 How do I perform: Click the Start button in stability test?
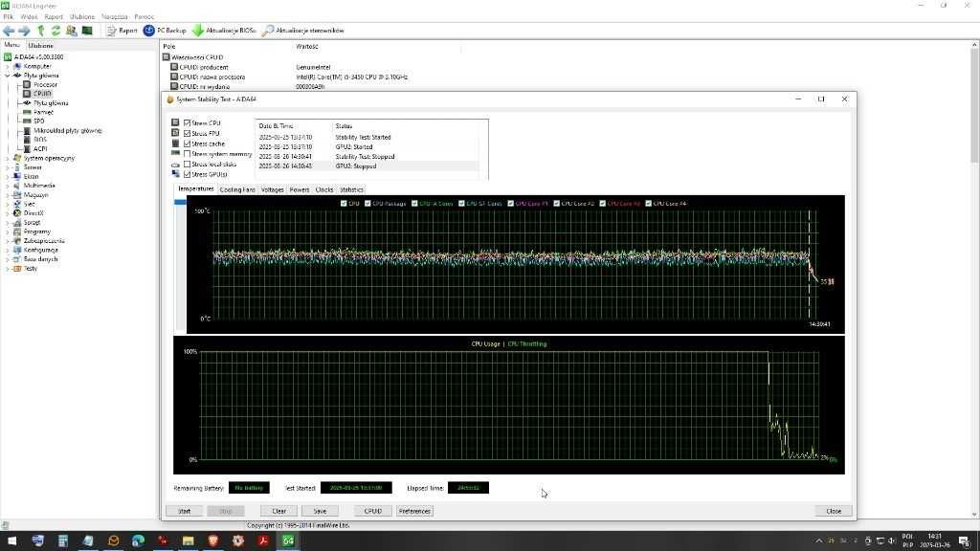185,511
